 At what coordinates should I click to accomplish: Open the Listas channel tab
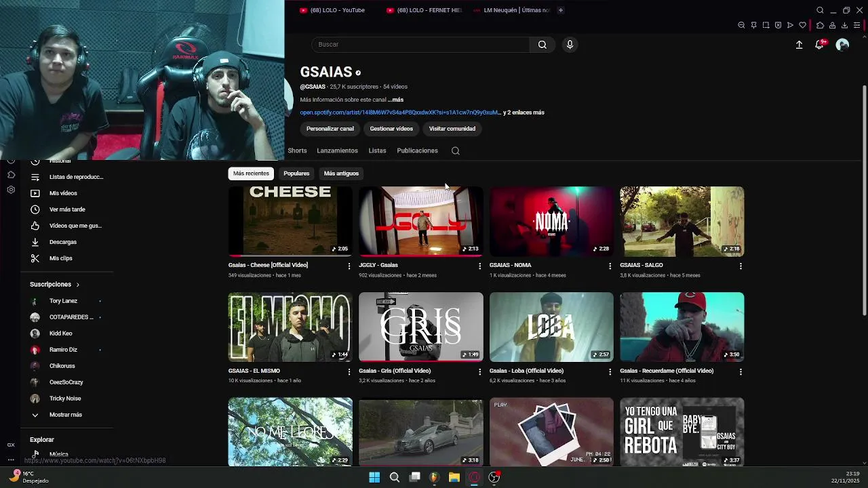coord(377,150)
